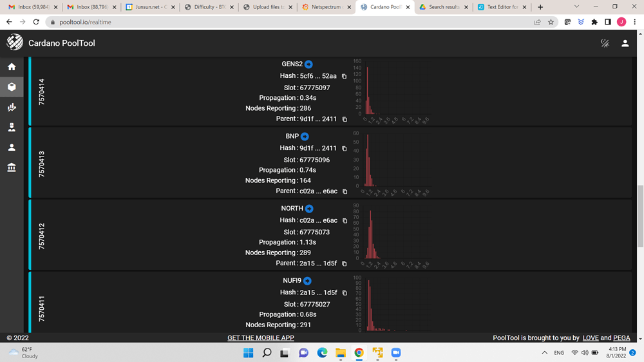Open GENS2 pool arrow icon
The image size is (644, 362).
tap(308, 64)
